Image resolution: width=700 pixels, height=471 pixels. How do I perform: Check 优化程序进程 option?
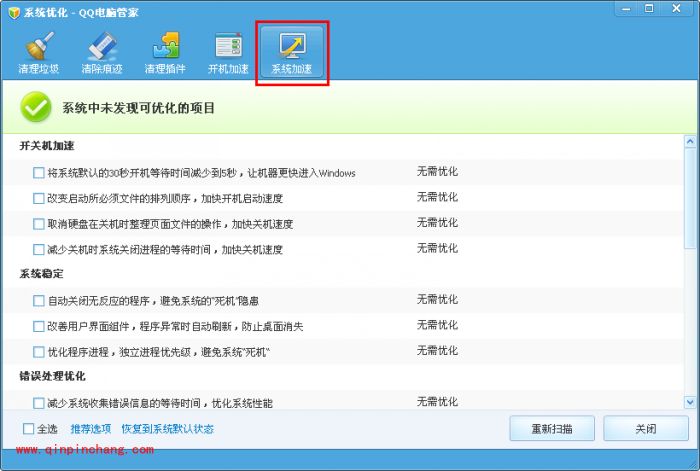[x=39, y=352]
